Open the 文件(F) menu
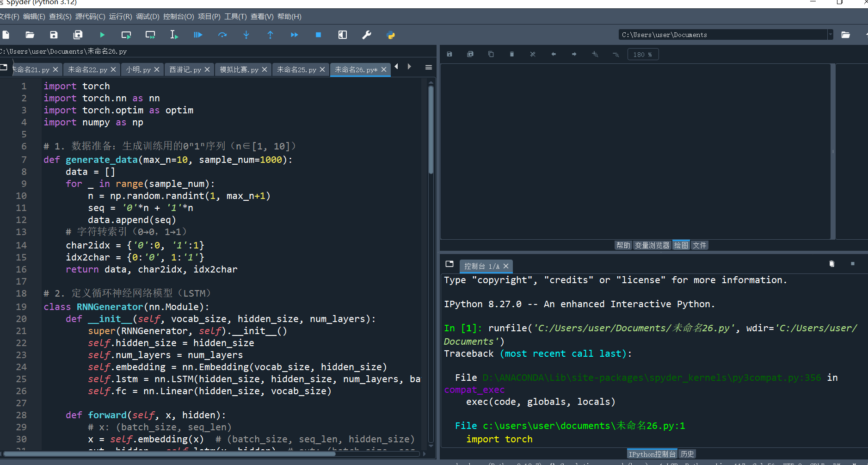This screenshot has width=868, height=465. 9,17
